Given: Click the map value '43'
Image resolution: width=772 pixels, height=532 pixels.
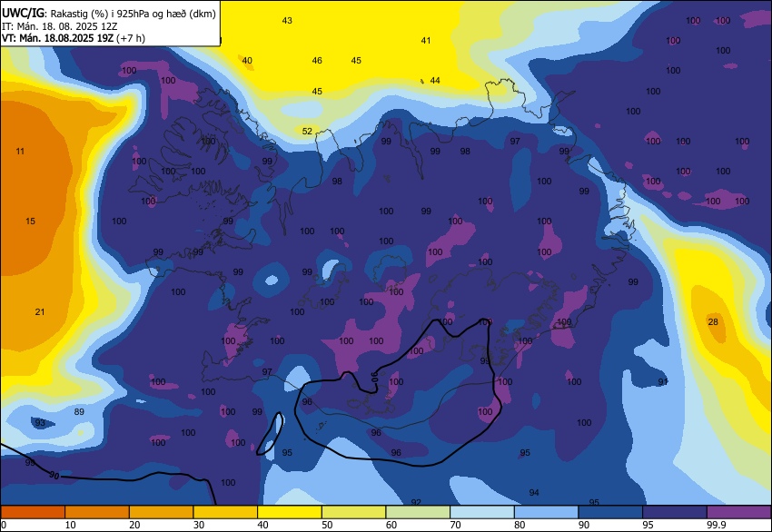Looking at the screenshot, I should pos(287,20).
